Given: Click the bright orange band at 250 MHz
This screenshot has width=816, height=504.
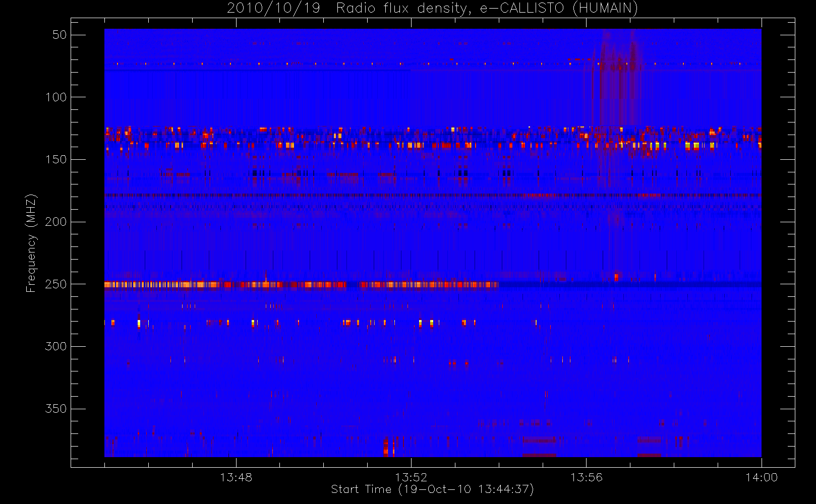Looking at the screenshot, I should tap(301, 285).
